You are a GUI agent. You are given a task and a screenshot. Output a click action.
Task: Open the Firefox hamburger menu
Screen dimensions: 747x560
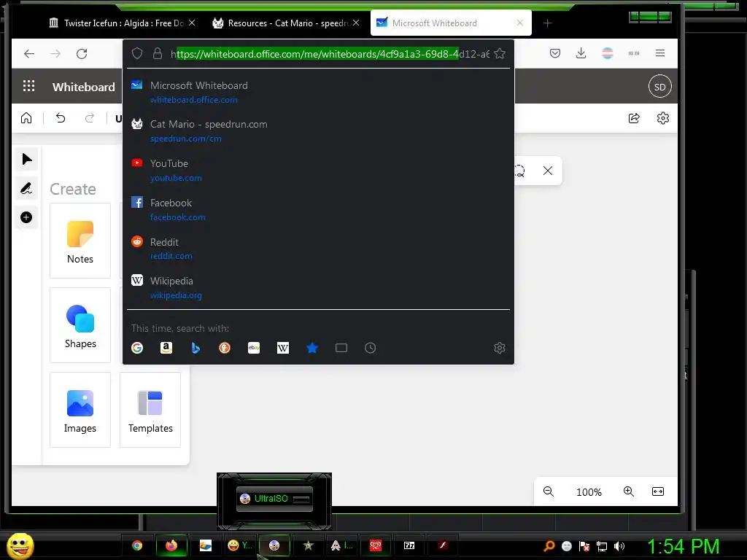tap(659, 53)
